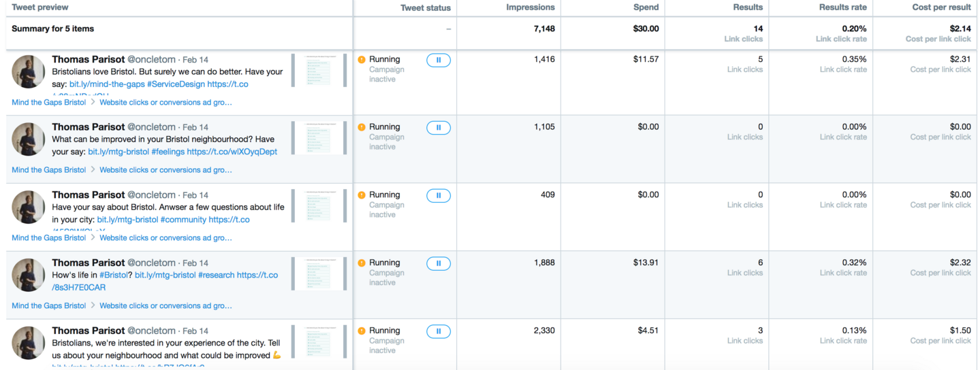Sort by the Impressions column header
980x370 pixels.
pos(530,7)
